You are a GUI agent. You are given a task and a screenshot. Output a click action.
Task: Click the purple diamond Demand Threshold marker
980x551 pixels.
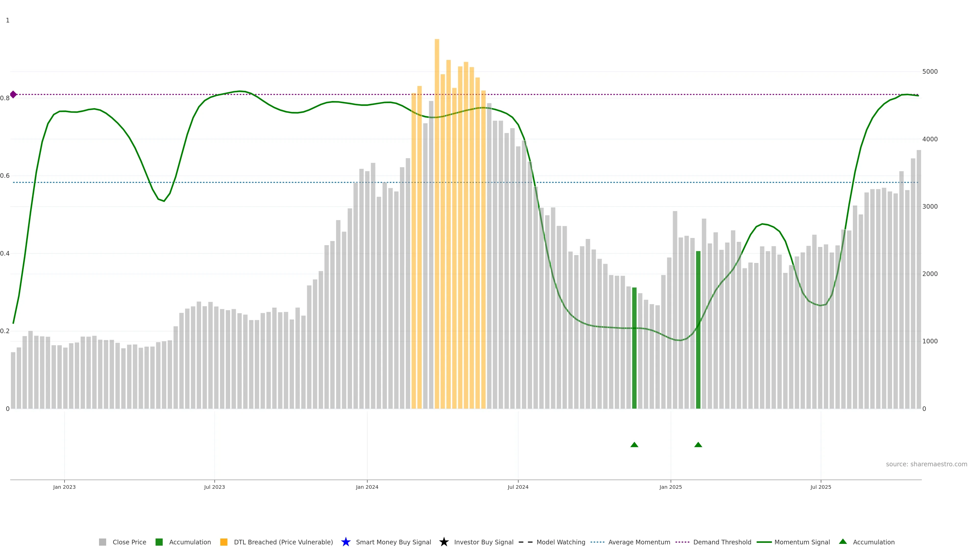[x=13, y=94]
